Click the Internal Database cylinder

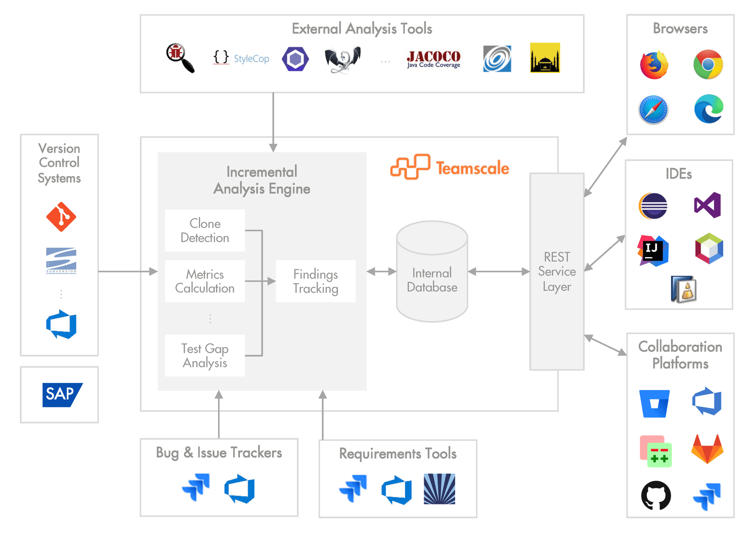[x=432, y=271]
